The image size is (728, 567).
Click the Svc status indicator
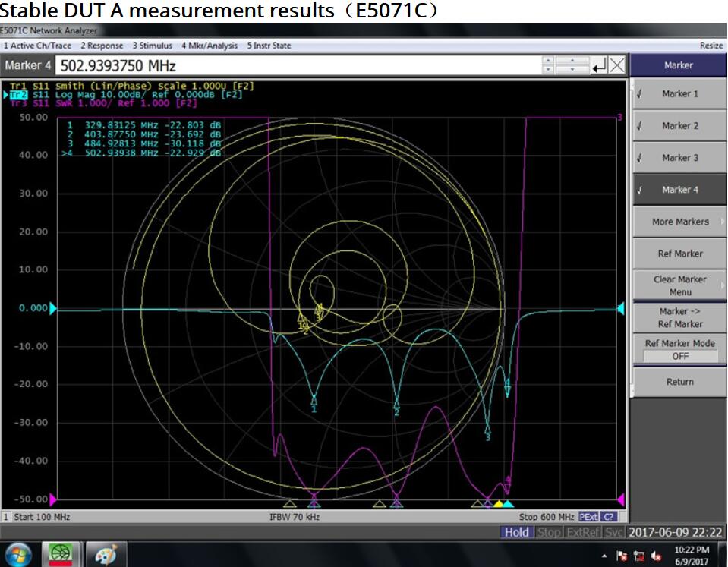coord(614,532)
